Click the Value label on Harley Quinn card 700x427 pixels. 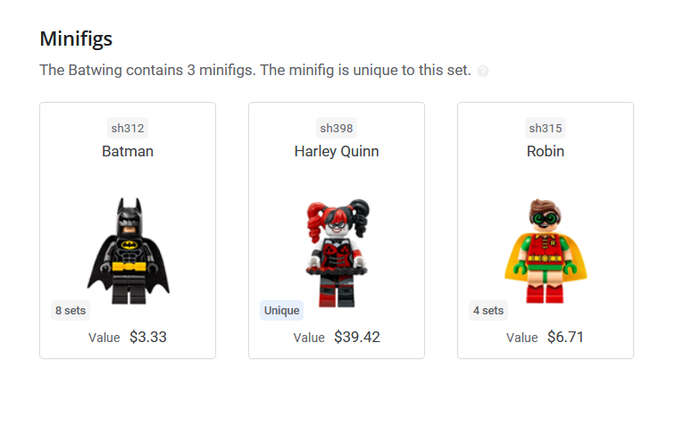coord(309,338)
